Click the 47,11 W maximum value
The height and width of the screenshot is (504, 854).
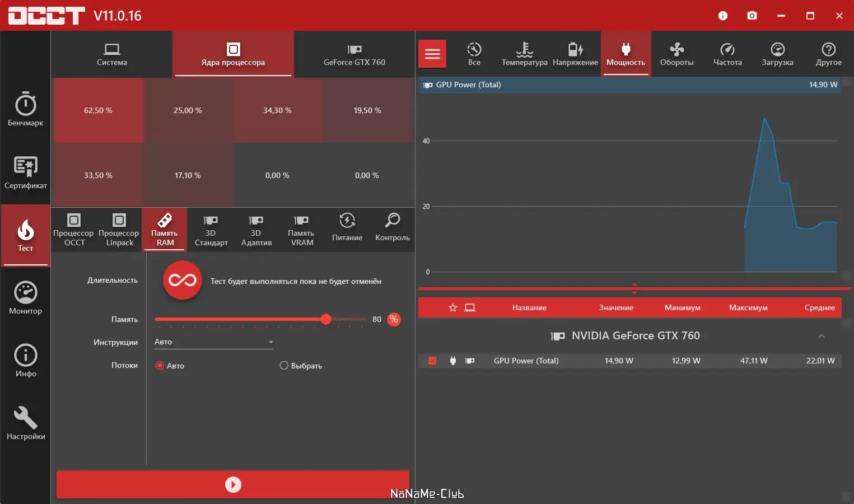[x=754, y=361]
